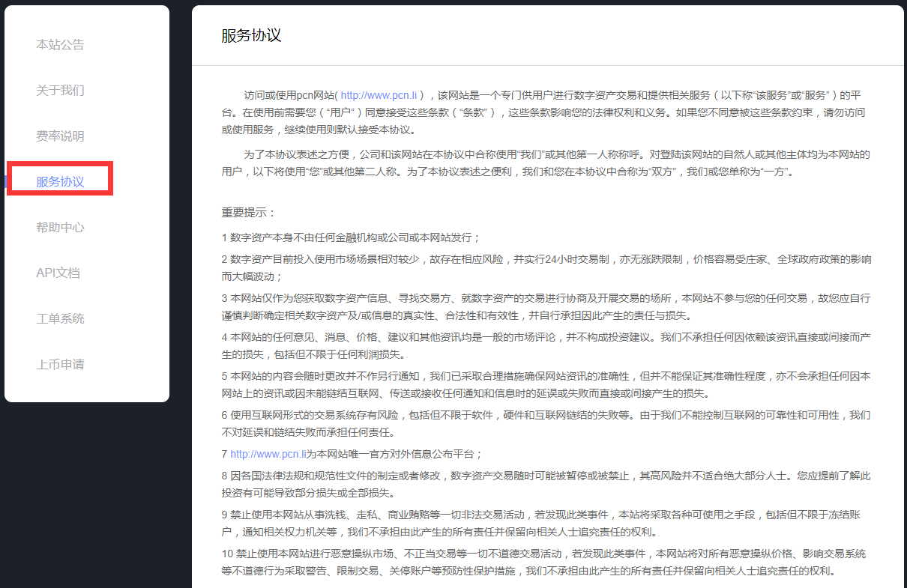Navigate to the API文档 page
This screenshot has height=588, width=907.
58,273
